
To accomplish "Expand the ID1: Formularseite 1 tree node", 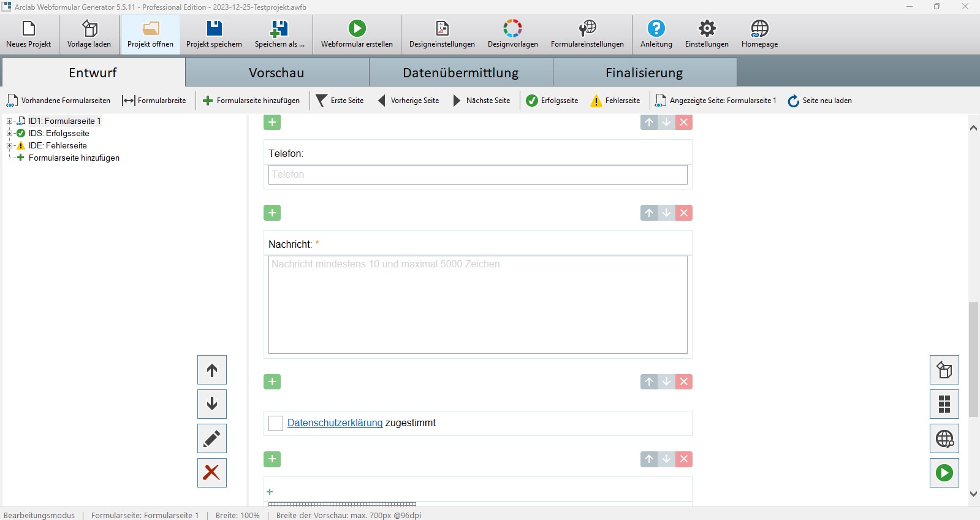I will (10, 121).
